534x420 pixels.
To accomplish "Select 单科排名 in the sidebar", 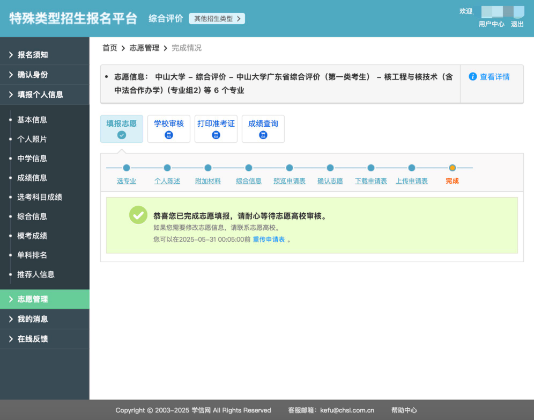I will click(x=32, y=255).
